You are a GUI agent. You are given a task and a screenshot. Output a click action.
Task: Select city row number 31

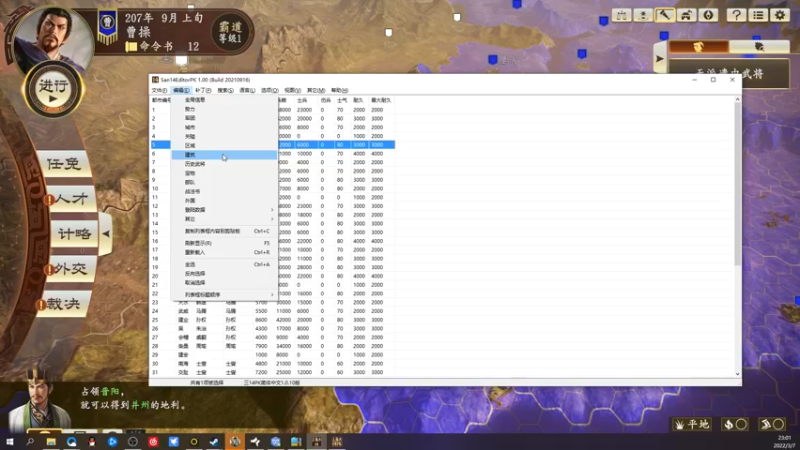pos(272,372)
